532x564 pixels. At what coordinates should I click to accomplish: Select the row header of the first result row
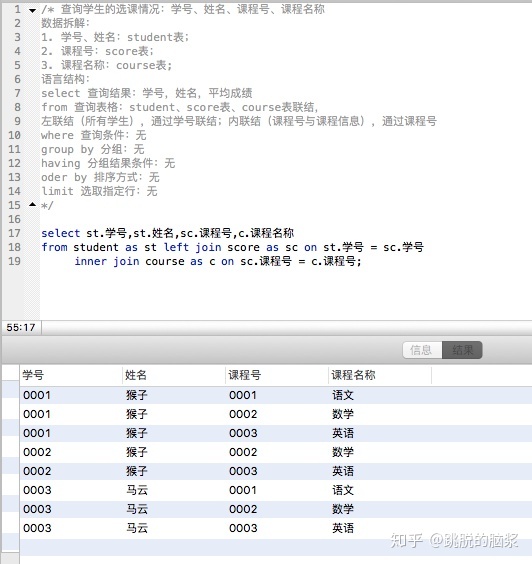(10, 390)
